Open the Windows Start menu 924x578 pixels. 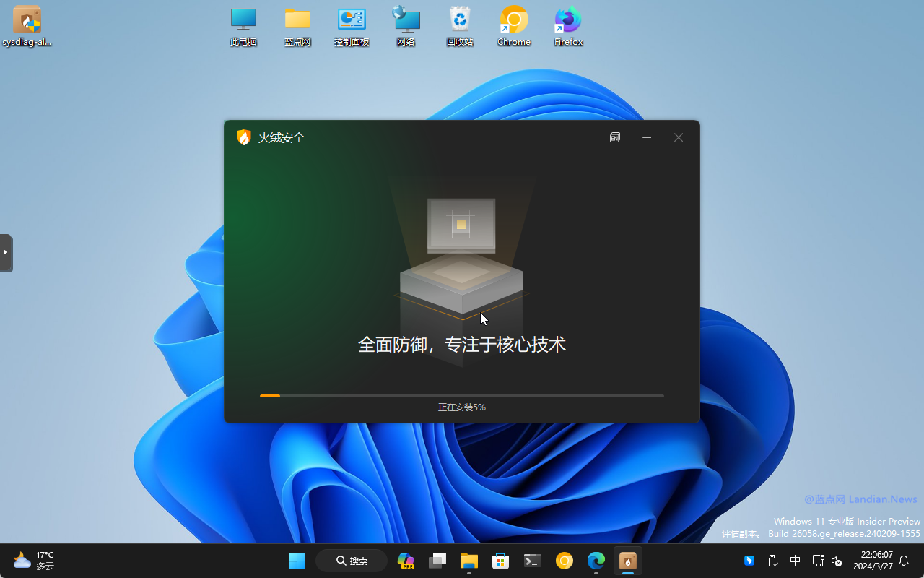(x=297, y=561)
